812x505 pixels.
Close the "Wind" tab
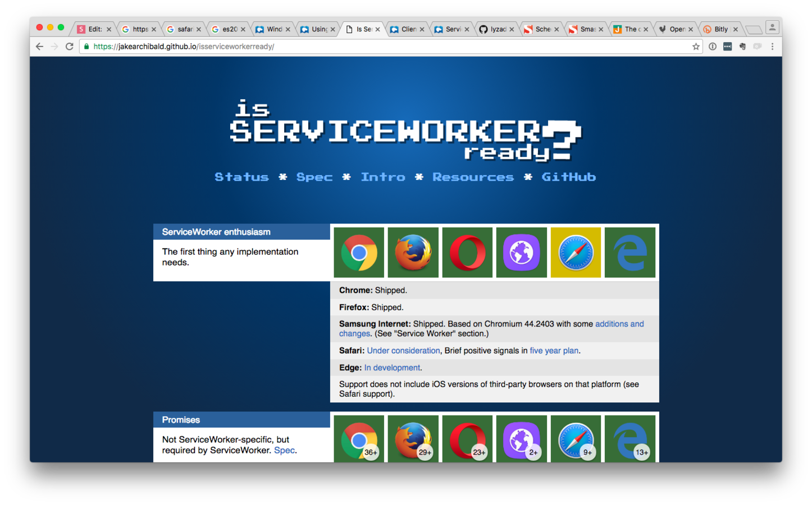(x=288, y=29)
